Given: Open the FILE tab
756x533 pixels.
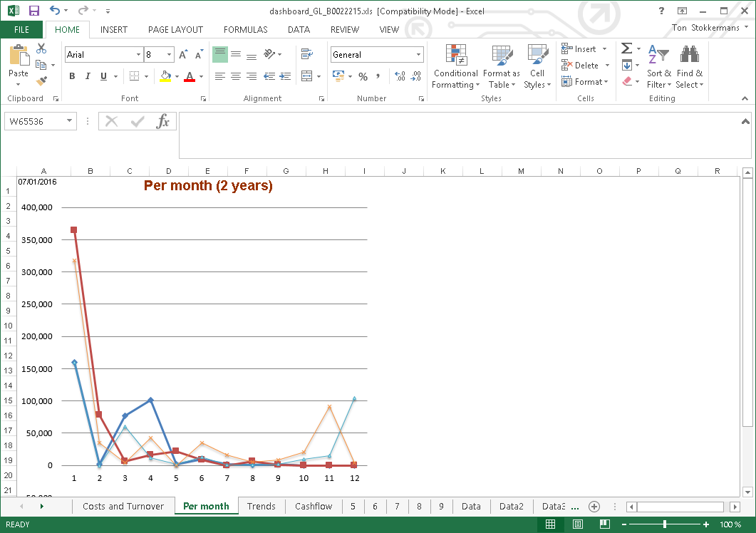Looking at the screenshot, I should coord(21,29).
